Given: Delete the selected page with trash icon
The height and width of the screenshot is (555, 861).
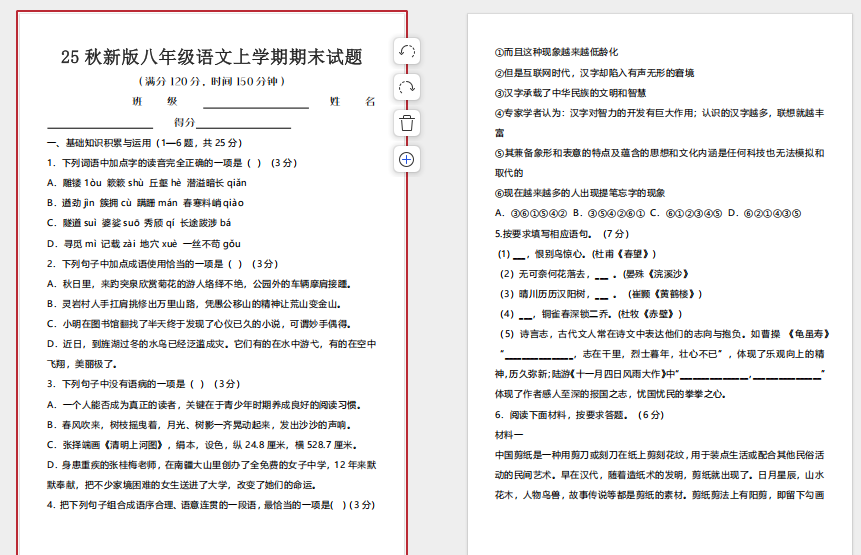Looking at the screenshot, I should 407,123.
